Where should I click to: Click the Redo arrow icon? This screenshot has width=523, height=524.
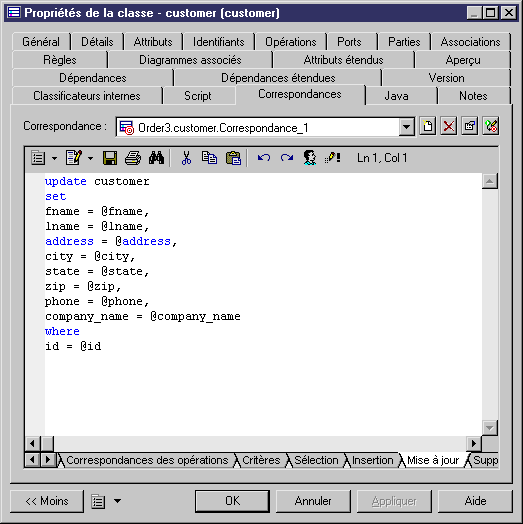287,158
